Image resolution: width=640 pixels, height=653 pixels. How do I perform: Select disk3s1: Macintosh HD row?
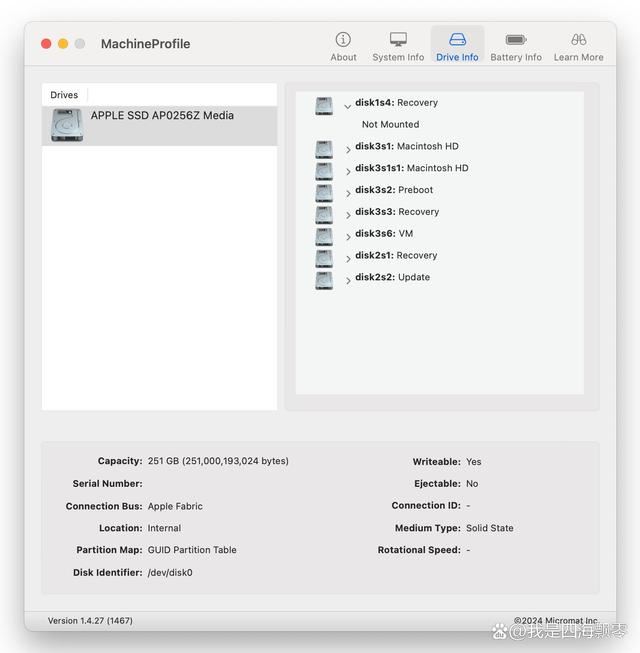coord(407,146)
